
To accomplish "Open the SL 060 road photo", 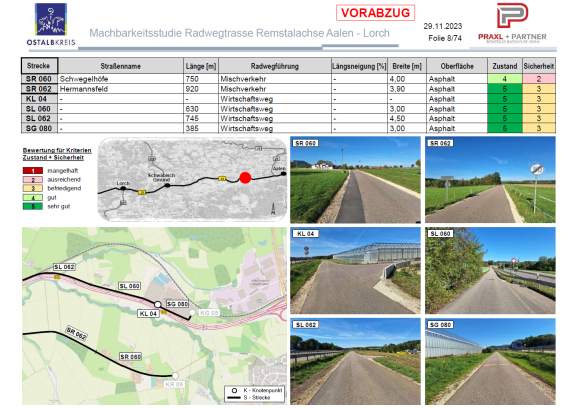I will tap(490, 271).
